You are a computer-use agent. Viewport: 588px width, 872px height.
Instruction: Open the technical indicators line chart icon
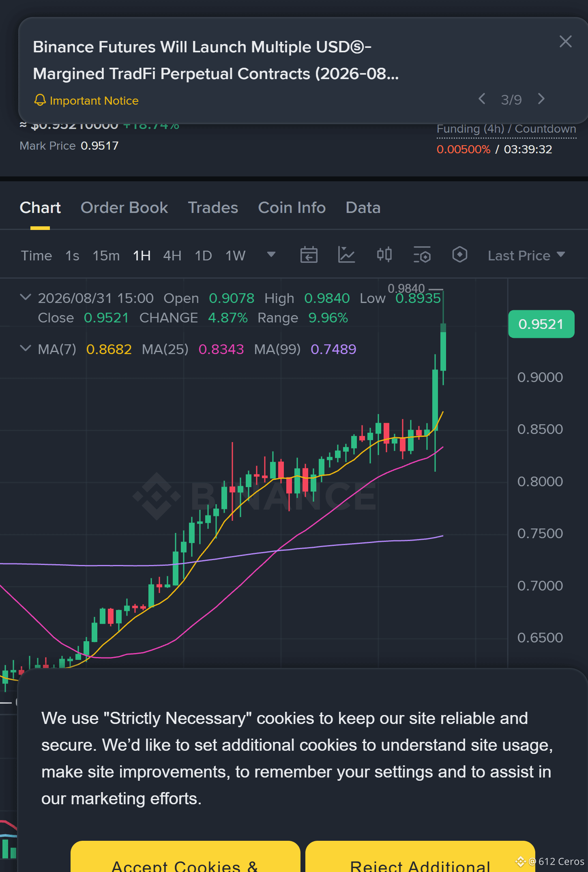(x=347, y=255)
